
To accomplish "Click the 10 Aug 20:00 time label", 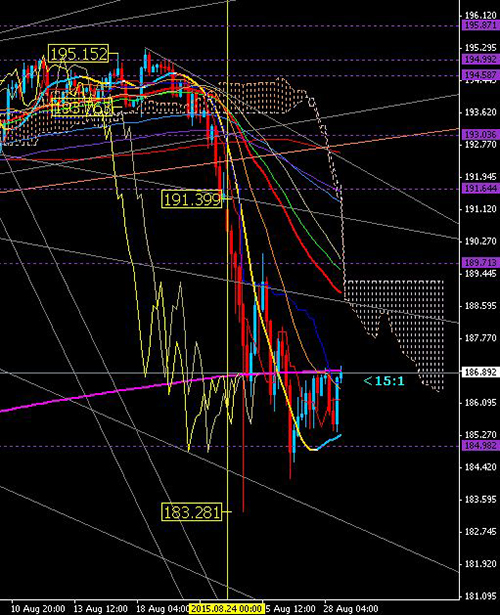I will click(38, 609).
